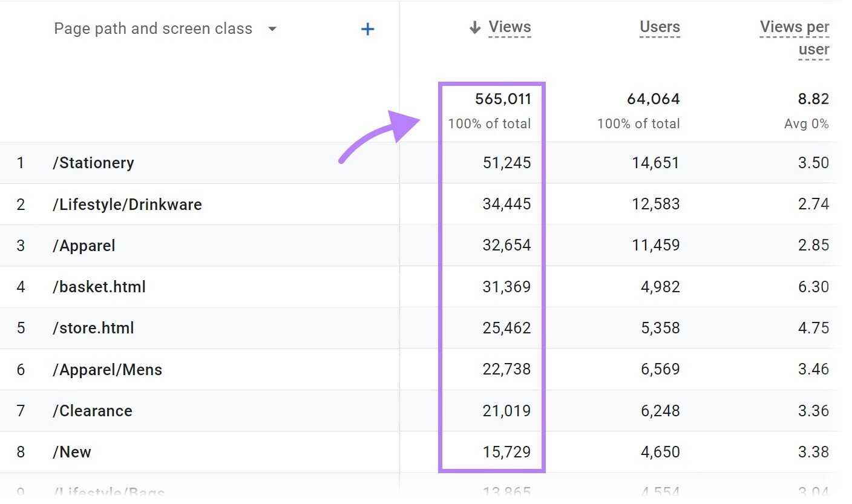The width and height of the screenshot is (852, 504).
Task: Click the Views per user column header
Action: 794,38
